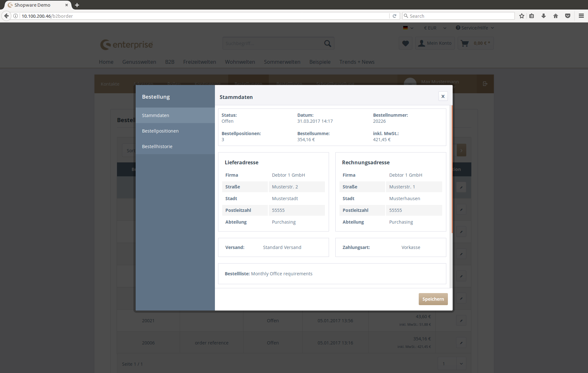Click the Mein Konto button

click(x=435, y=43)
